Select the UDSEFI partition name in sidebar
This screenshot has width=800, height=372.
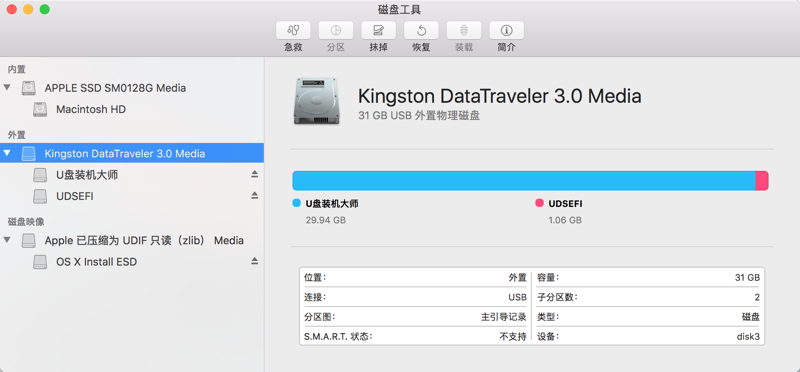(75, 196)
